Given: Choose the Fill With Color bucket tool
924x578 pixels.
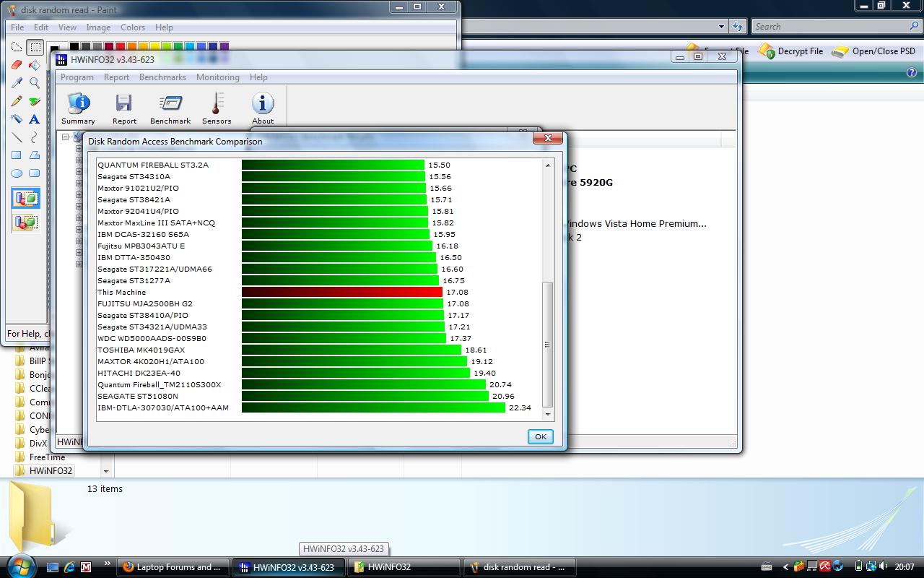Looking at the screenshot, I should pyautogui.click(x=35, y=65).
